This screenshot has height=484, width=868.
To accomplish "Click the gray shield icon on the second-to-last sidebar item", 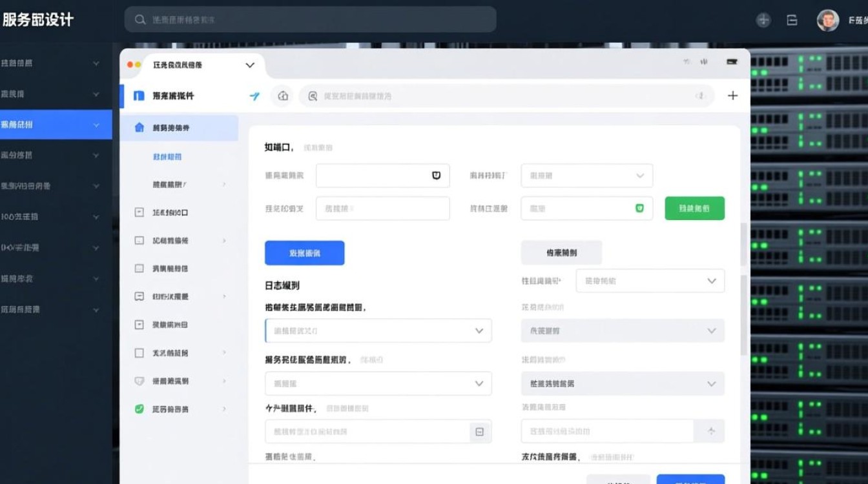I will click(139, 381).
